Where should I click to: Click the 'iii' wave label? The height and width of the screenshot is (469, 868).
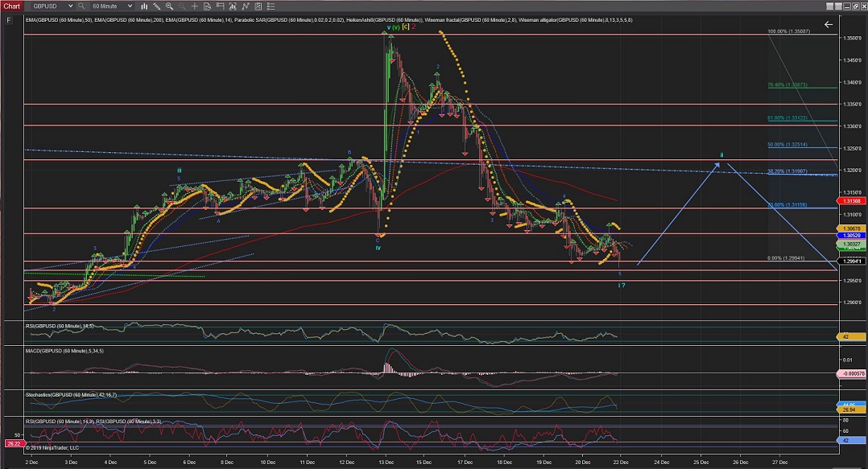(x=179, y=171)
